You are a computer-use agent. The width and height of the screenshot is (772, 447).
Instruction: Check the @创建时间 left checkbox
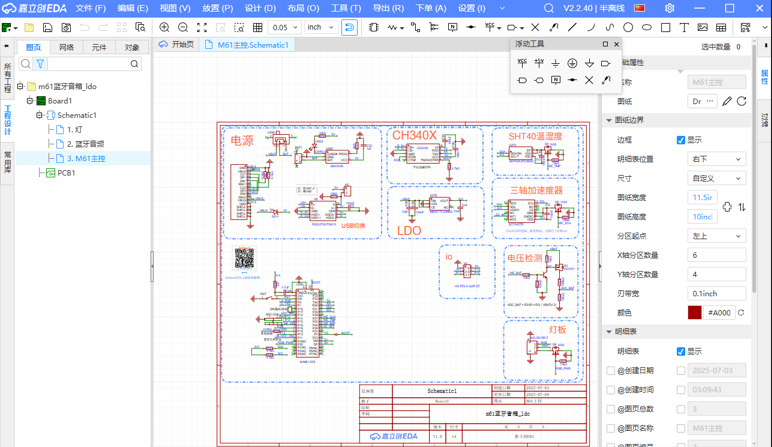[x=611, y=390]
